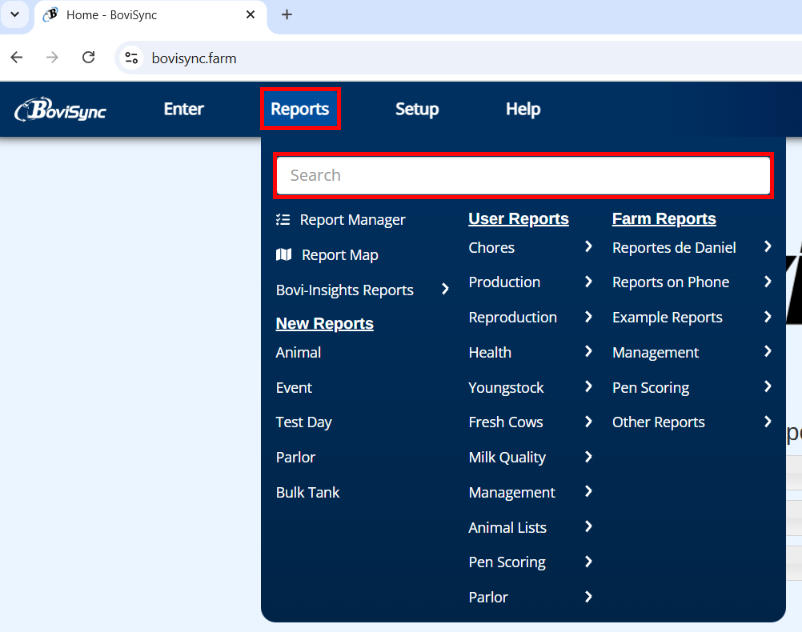Expand Farm Reports Management chevron
The image size is (802, 632).
(767, 352)
